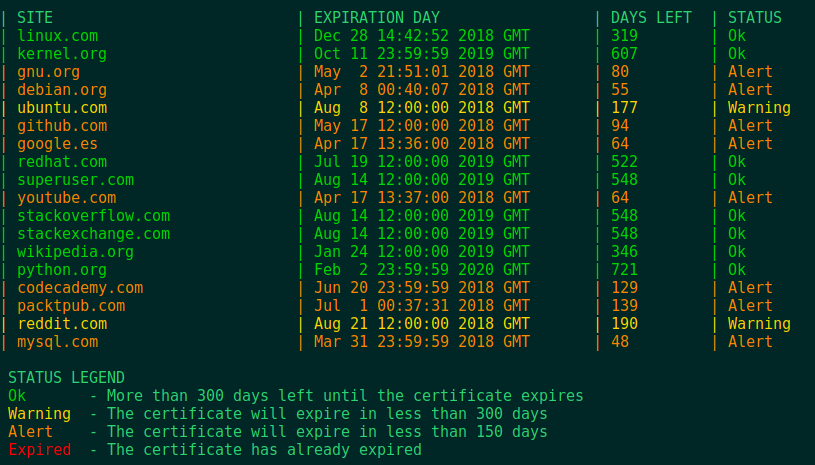Click the github.com site entry
The height and width of the screenshot is (465, 815).
[x=62, y=126]
